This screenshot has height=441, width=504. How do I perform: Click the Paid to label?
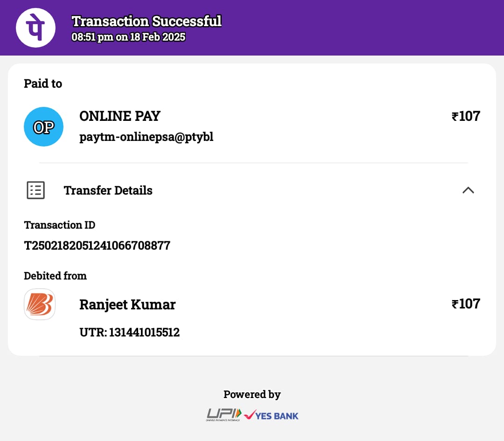click(43, 84)
